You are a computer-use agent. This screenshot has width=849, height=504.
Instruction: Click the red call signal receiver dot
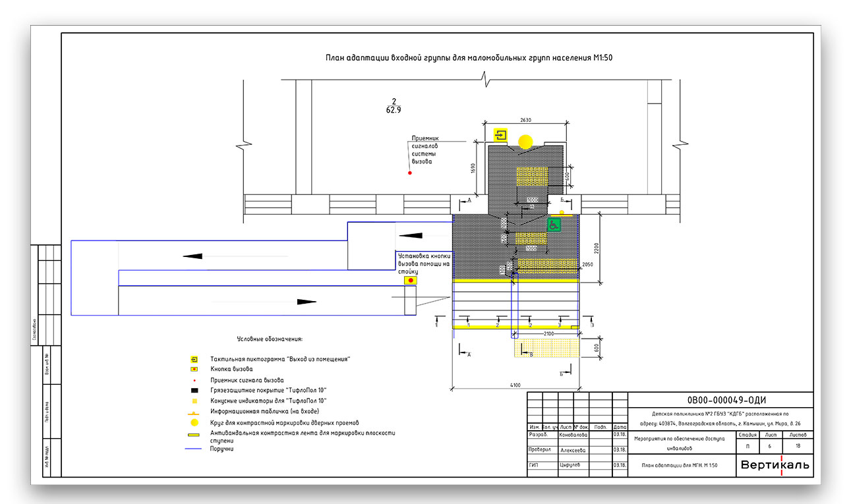click(410, 173)
